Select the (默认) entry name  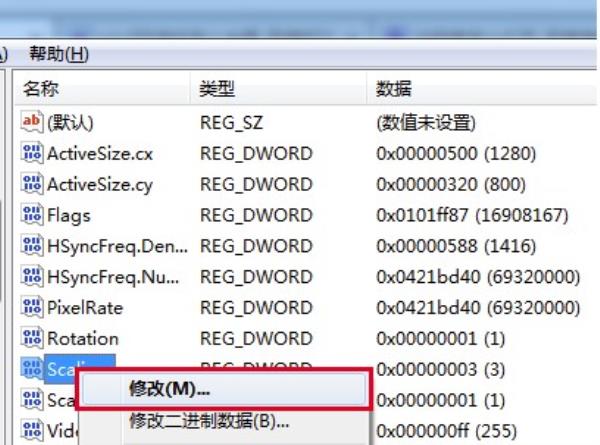(70, 123)
